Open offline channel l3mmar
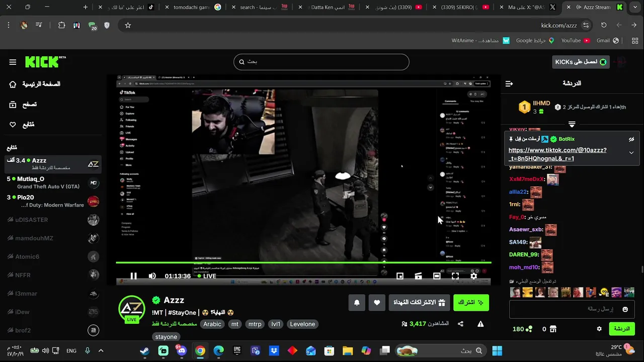The width and height of the screenshot is (644, 362). [x=52, y=293]
